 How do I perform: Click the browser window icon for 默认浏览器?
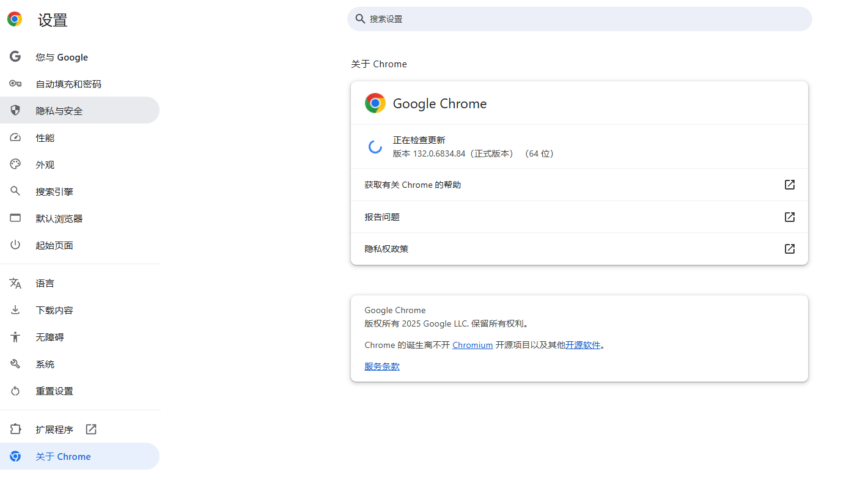(x=15, y=218)
